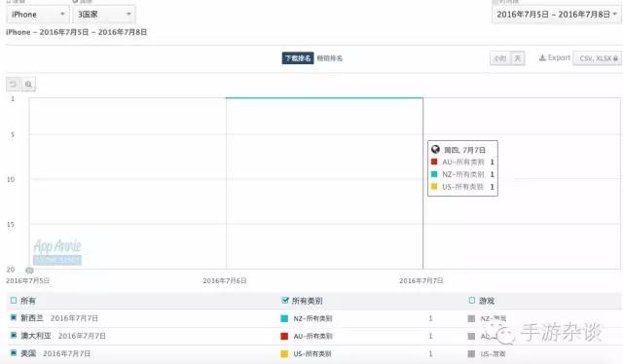Viewport: 623px width, 364px height.
Task: Open the iPhone device dropdown
Action: [x=38, y=15]
